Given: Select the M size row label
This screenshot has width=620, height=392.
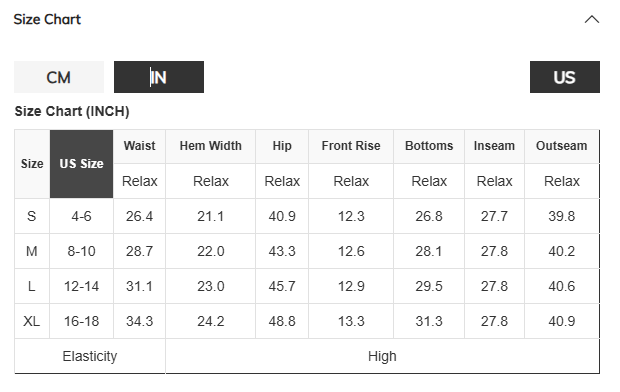Looking at the screenshot, I should [x=32, y=251].
